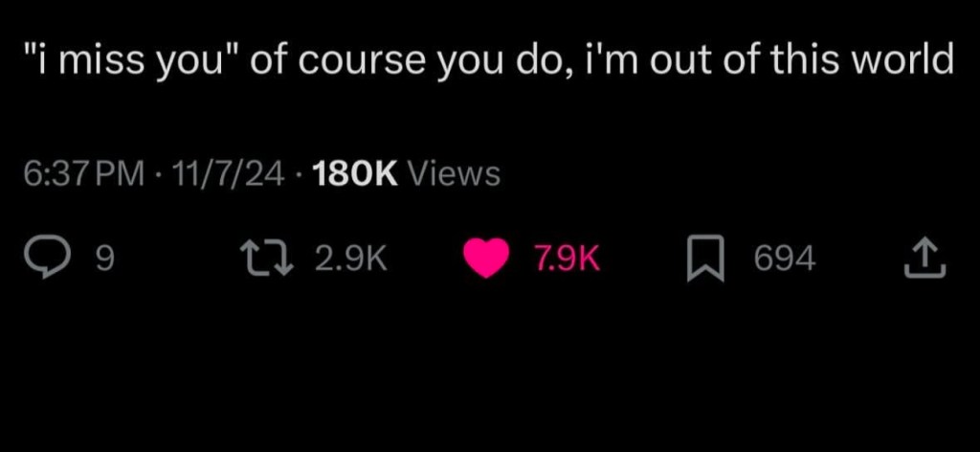This screenshot has width=980, height=452.
Task: Click the PM part of the timestamp
Action: (x=121, y=174)
